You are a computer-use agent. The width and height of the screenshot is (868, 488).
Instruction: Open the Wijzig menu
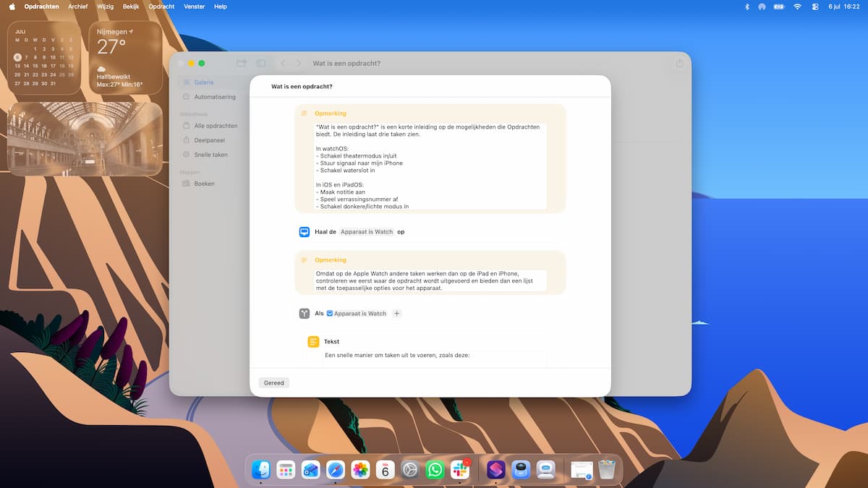pos(104,7)
